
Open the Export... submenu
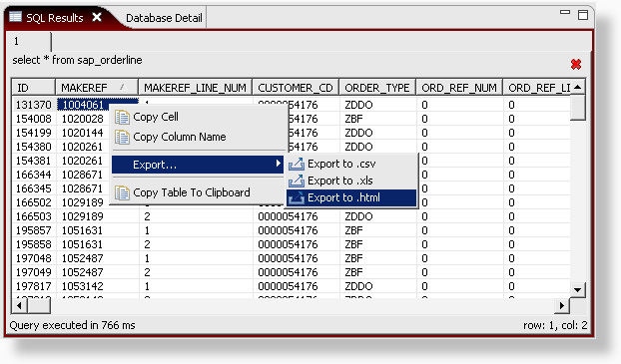(x=198, y=165)
